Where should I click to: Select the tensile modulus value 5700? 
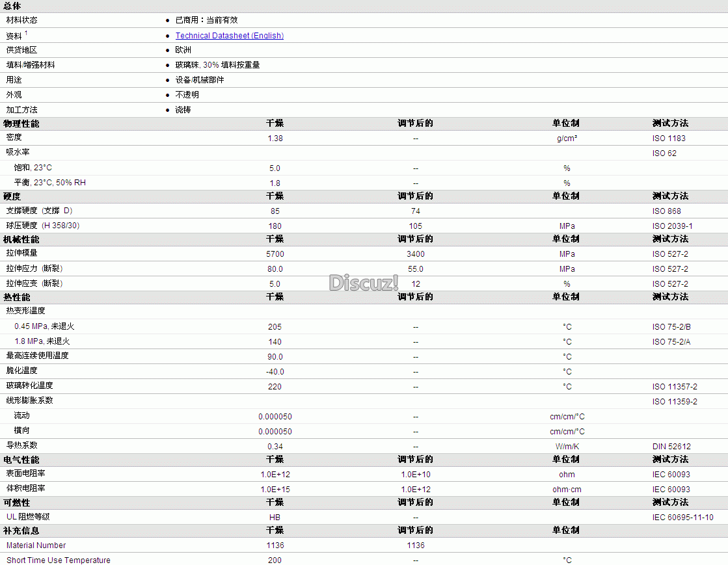275,254
